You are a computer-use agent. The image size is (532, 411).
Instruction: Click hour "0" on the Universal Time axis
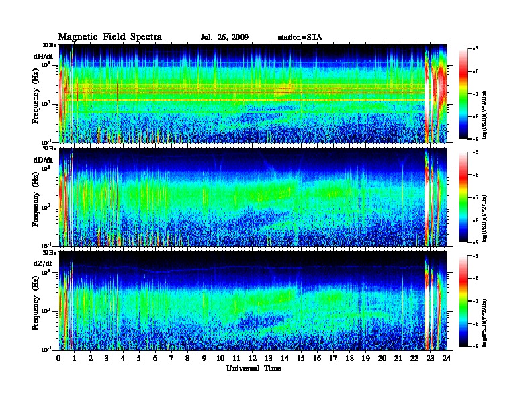pos(58,358)
